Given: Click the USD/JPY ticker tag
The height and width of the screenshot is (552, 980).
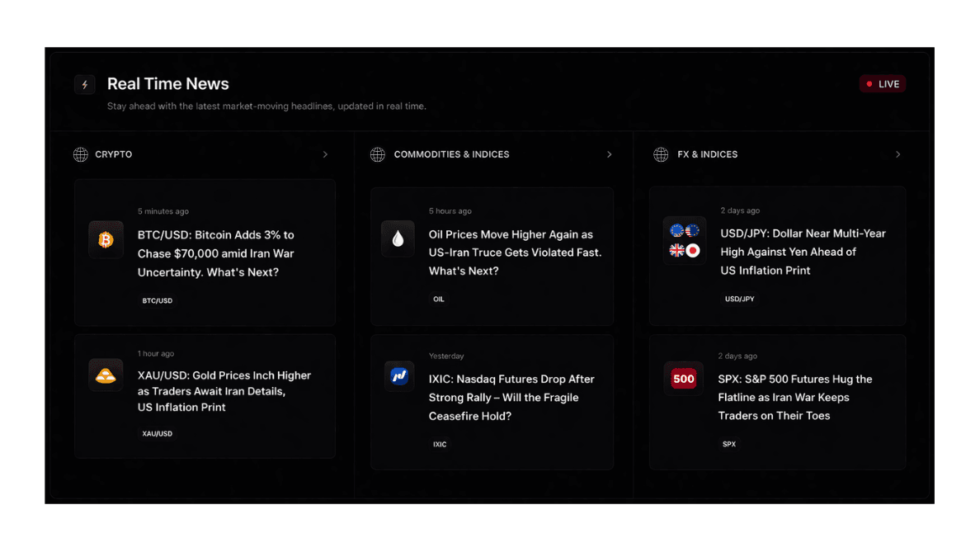Looking at the screenshot, I should [739, 300].
